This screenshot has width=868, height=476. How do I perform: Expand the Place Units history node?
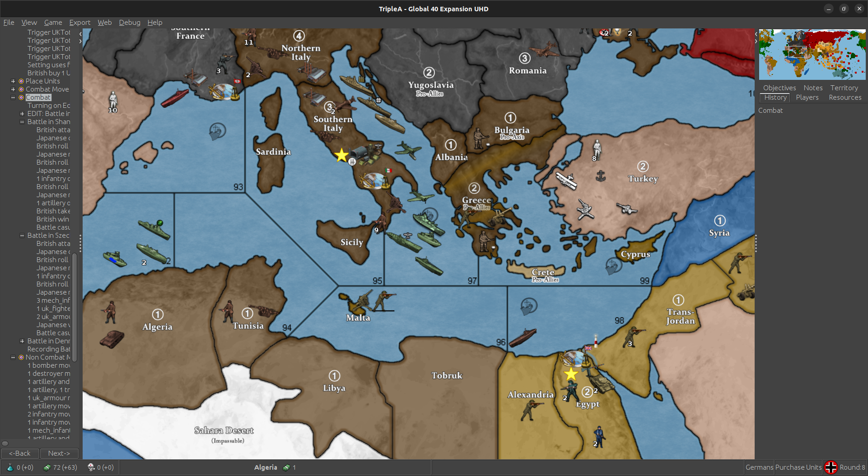(13, 81)
